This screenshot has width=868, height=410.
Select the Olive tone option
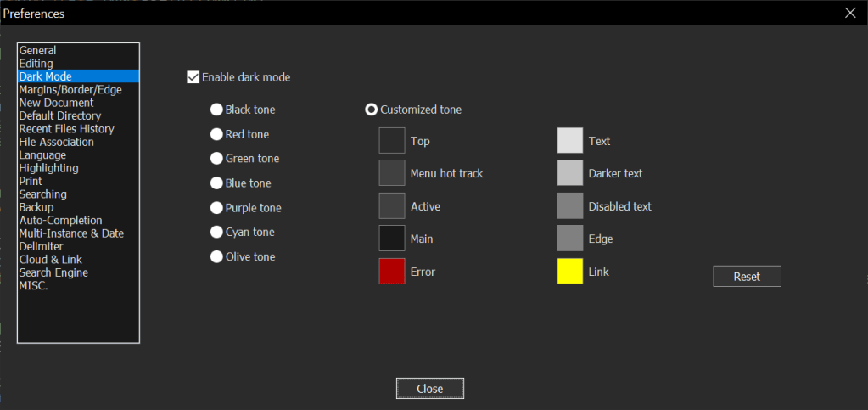(x=217, y=257)
